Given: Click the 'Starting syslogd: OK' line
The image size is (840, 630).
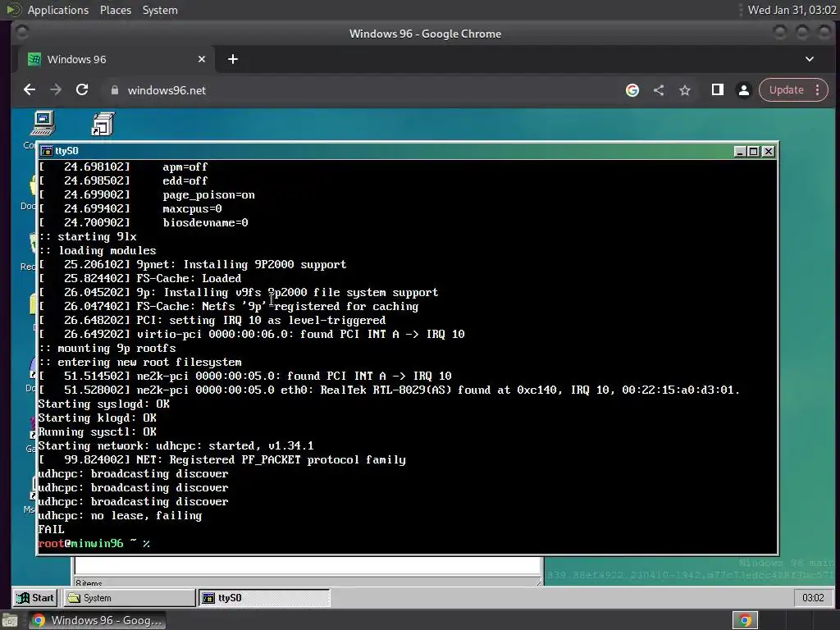Looking at the screenshot, I should coord(104,404).
